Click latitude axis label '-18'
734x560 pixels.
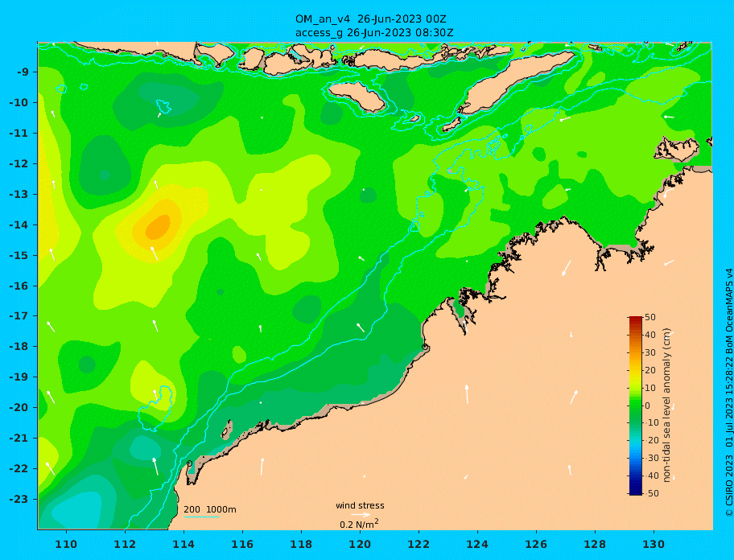coord(19,347)
